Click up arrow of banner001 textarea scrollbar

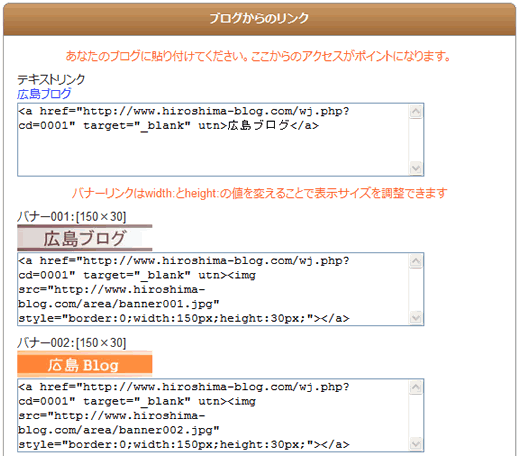[416, 261]
